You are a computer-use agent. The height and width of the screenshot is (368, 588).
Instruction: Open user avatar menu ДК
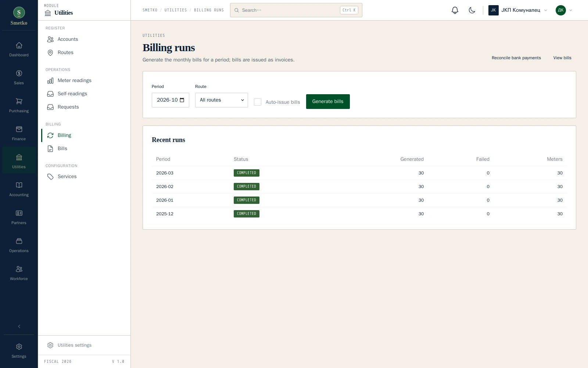pos(564,10)
